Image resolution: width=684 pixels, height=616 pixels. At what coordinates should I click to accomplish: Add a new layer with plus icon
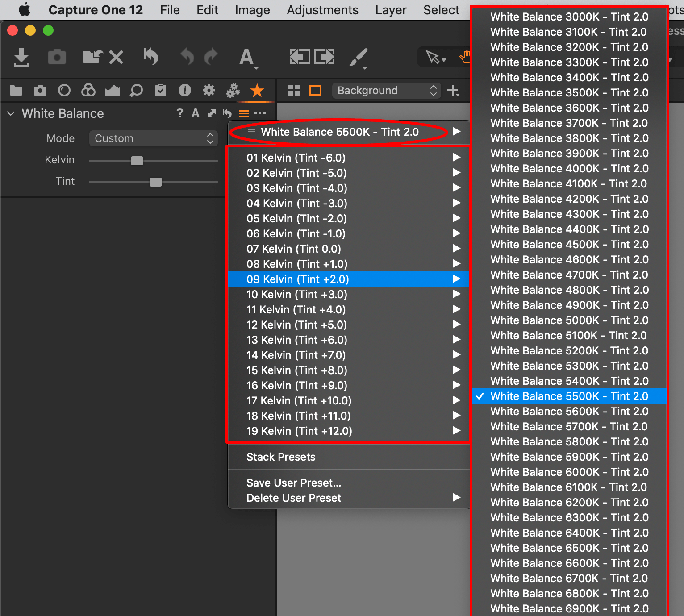(x=453, y=91)
